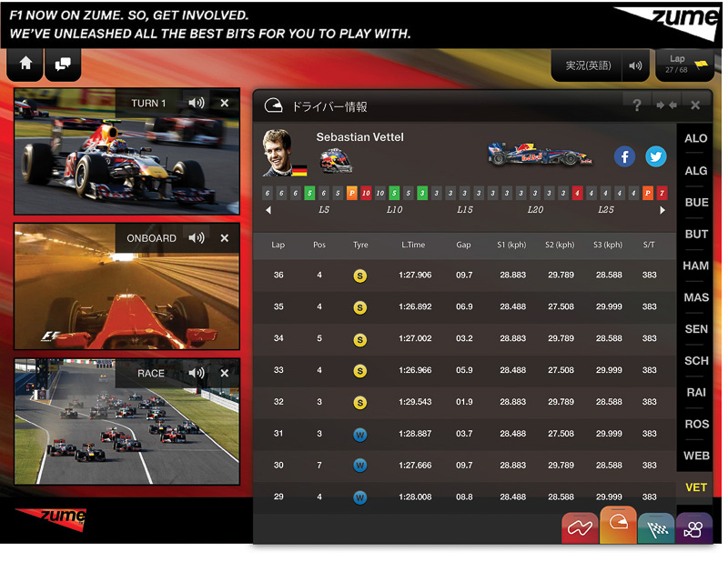
Task: Select the highlighted VET driver tab
Action: click(x=695, y=487)
